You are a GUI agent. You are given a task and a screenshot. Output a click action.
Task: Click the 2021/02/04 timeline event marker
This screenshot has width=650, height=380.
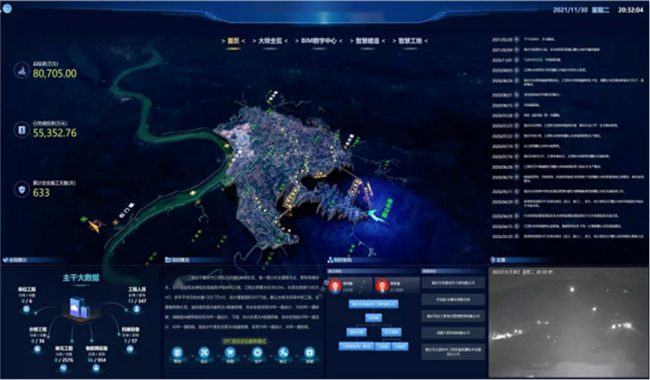(517, 50)
